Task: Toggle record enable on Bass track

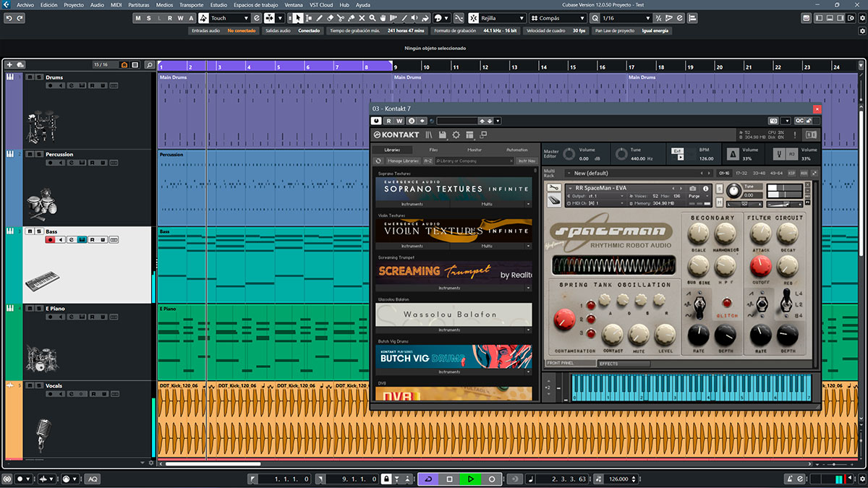Action: 51,240
